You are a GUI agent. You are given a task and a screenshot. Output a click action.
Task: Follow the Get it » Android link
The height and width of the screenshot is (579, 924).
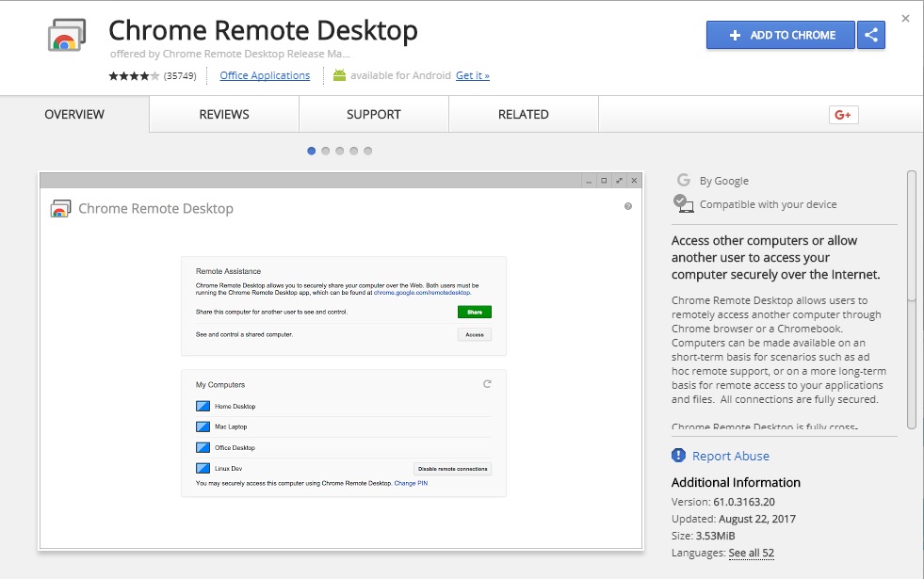point(473,75)
